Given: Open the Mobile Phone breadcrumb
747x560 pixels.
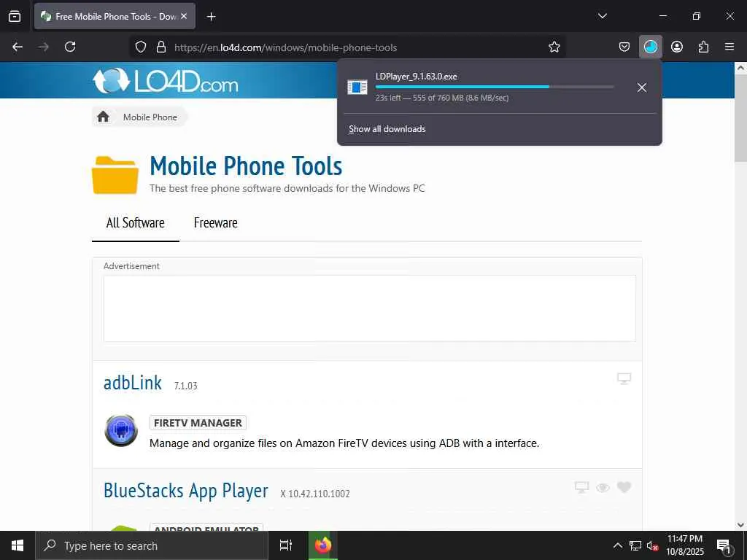Looking at the screenshot, I should click(150, 117).
